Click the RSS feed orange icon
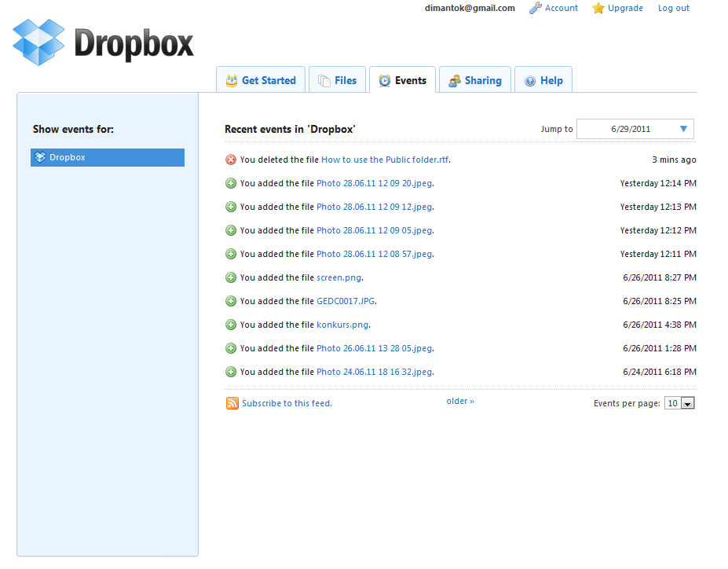This screenshot has width=728, height=569. [232, 403]
